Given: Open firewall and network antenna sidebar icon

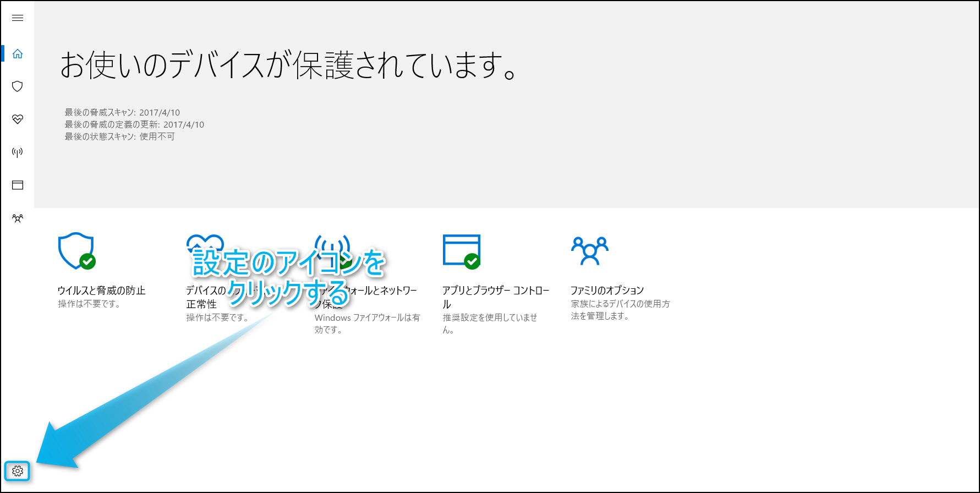Looking at the screenshot, I should [18, 152].
